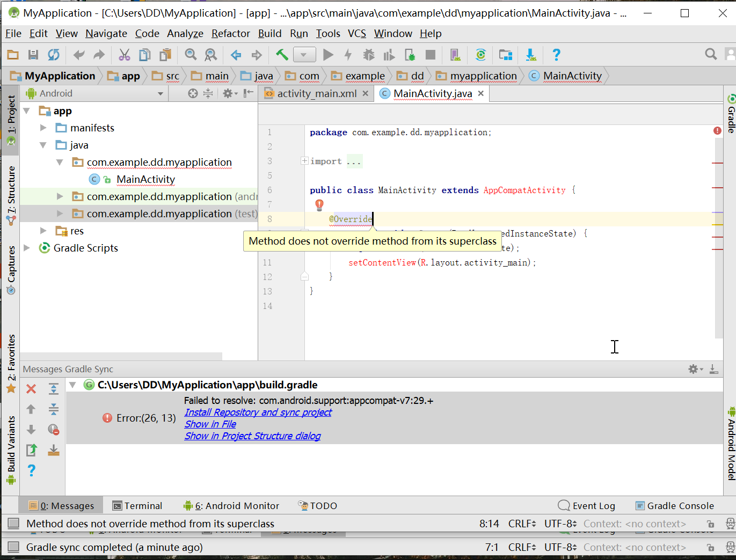The width and height of the screenshot is (736, 560).
Task: Click the Synchronize toolbar icon
Action: (54, 54)
